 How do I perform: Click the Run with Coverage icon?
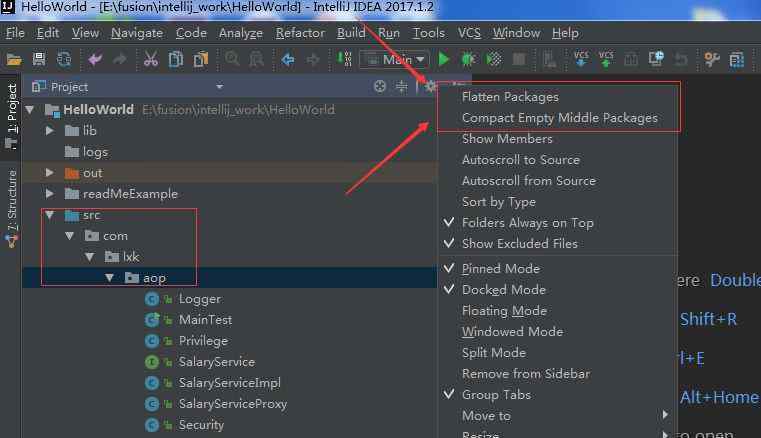(494, 59)
